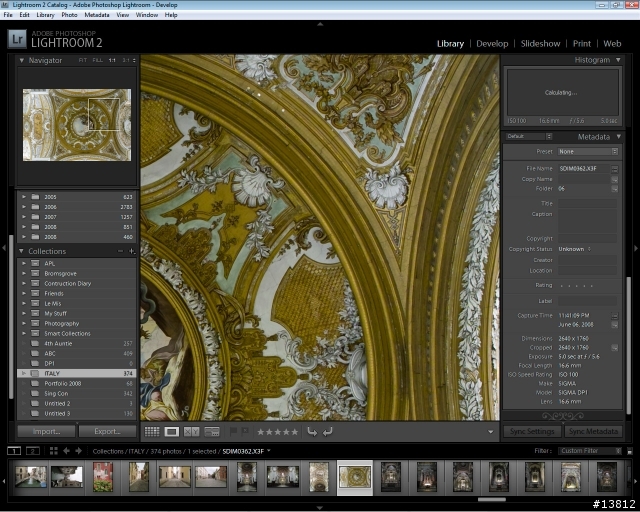Click the button beside File Name field
Viewport: 640px width, 512px height.
click(615, 169)
